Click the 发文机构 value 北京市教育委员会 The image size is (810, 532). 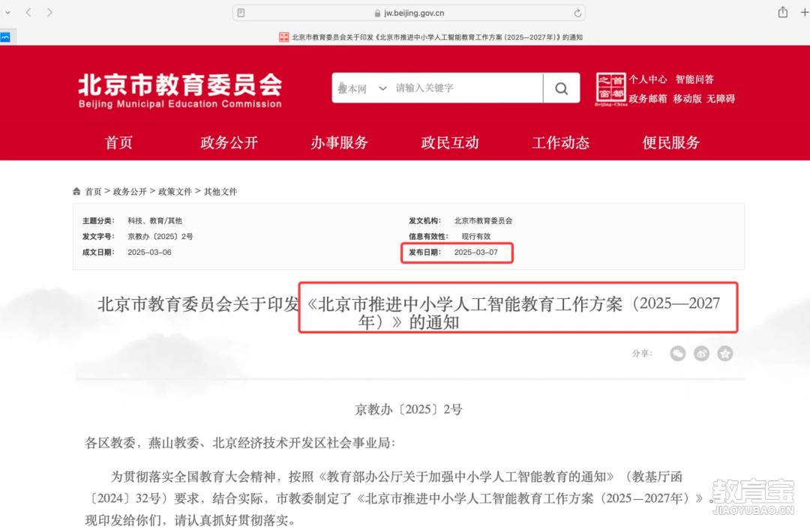484,221
